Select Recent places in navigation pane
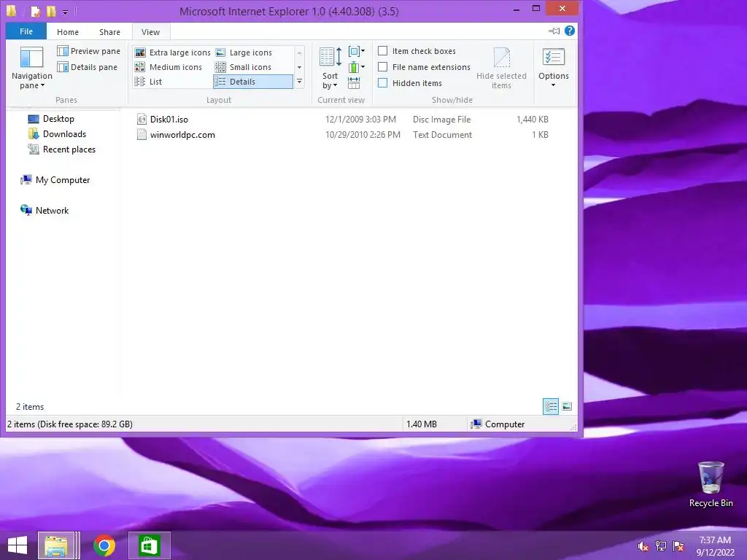 click(62, 149)
